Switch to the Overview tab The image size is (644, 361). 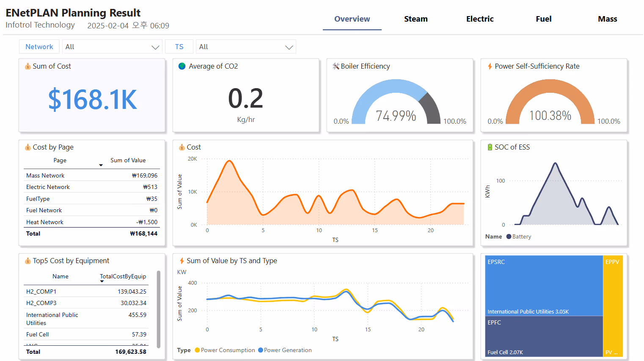(352, 19)
